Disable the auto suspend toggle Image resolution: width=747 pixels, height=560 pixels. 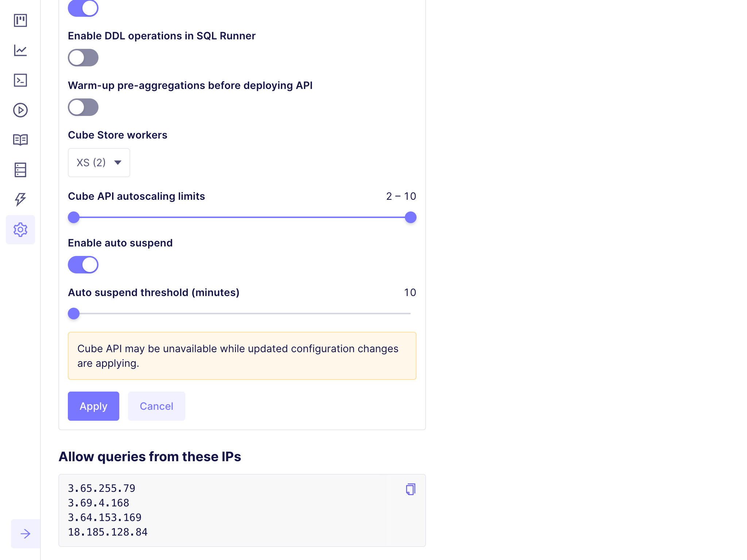(83, 265)
